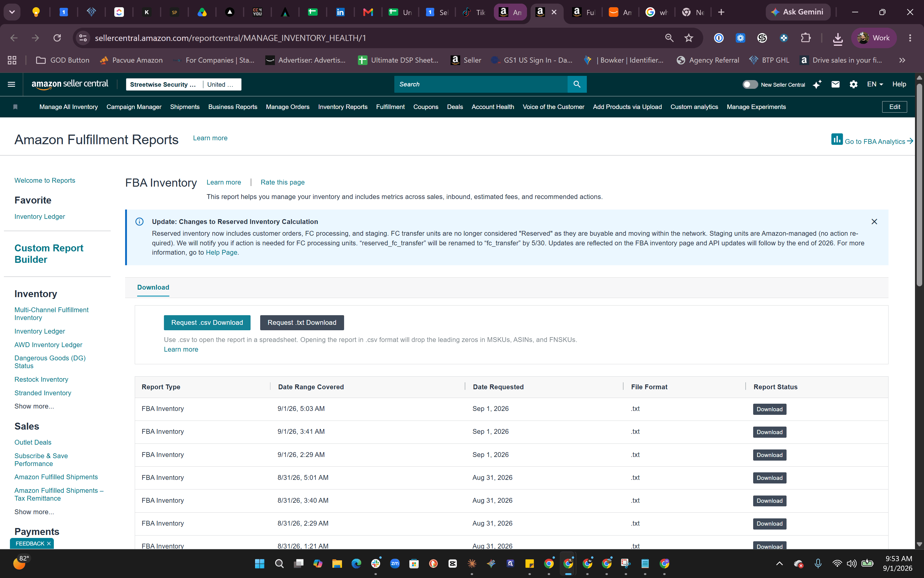The width and height of the screenshot is (924, 578).
Task: Open the Seller Central hamburger menu
Action: (11, 85)
